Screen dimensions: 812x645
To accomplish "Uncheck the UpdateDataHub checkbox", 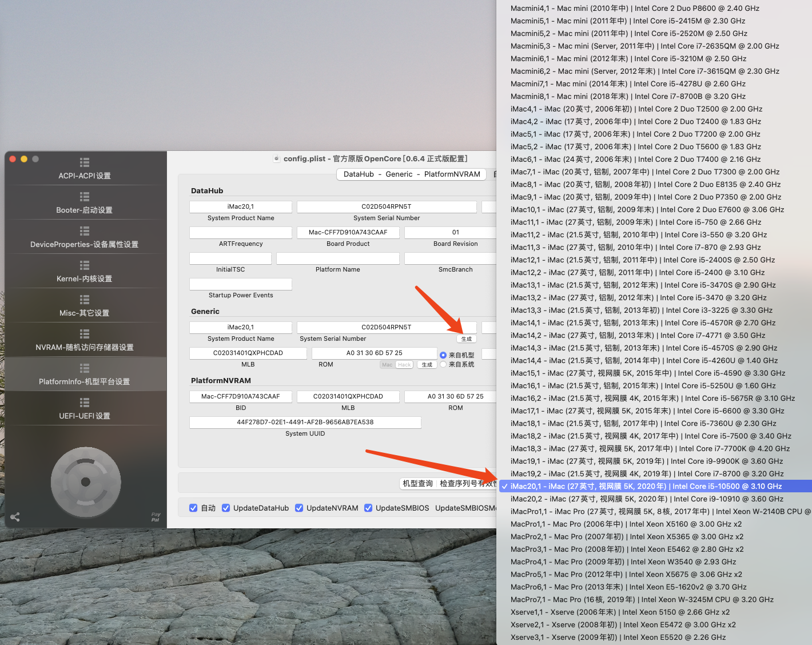I will point(226,508).
